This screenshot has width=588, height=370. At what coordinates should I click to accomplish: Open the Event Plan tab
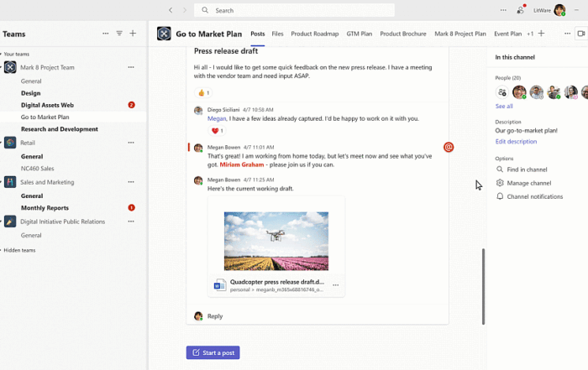507,34
